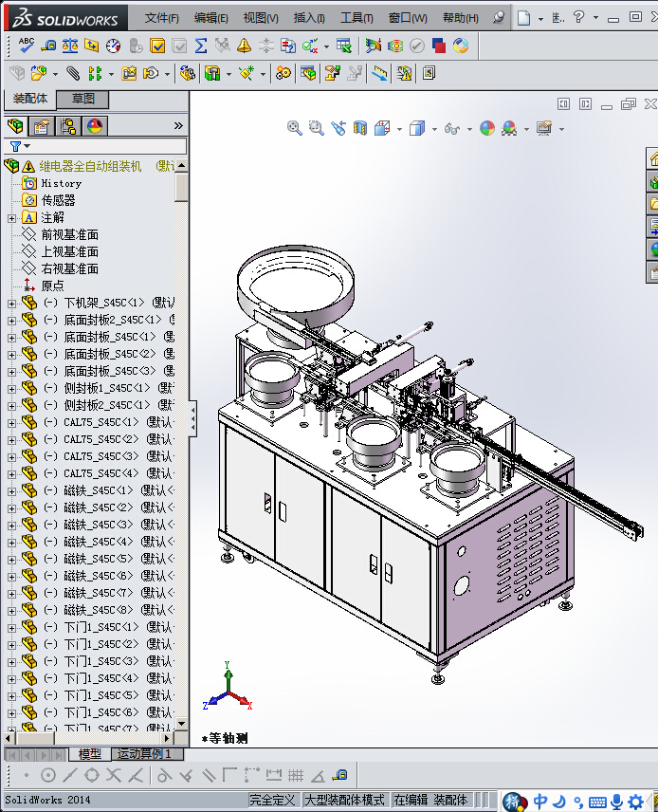Select the 草图 sketch tab
The width and height of the screenshot is (658, 812).
[82, 99]
